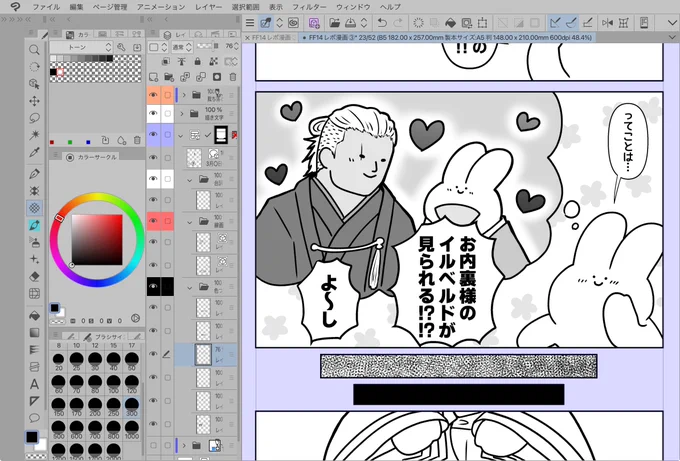The width and height of the screenshot is (680, 461).
Task: Select the Text tool (A)
Action: pos(34,384)
